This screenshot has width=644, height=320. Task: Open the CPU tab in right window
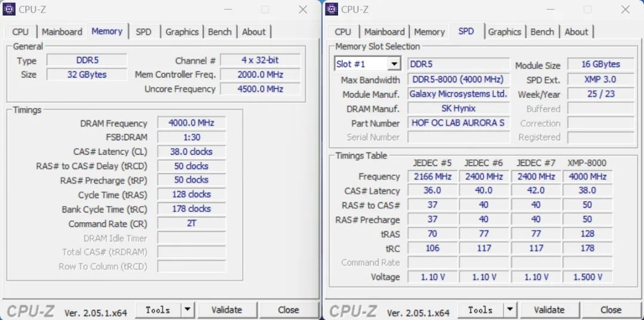pos(343,32)
